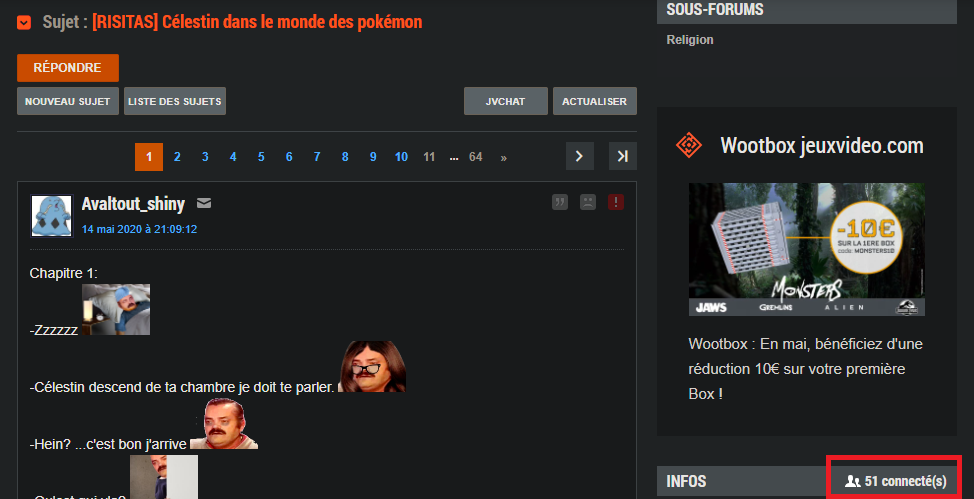Viewport: 974px width, 499px height.
Task: Quote the Avaltout_shiny post
Action: (560, 202)
